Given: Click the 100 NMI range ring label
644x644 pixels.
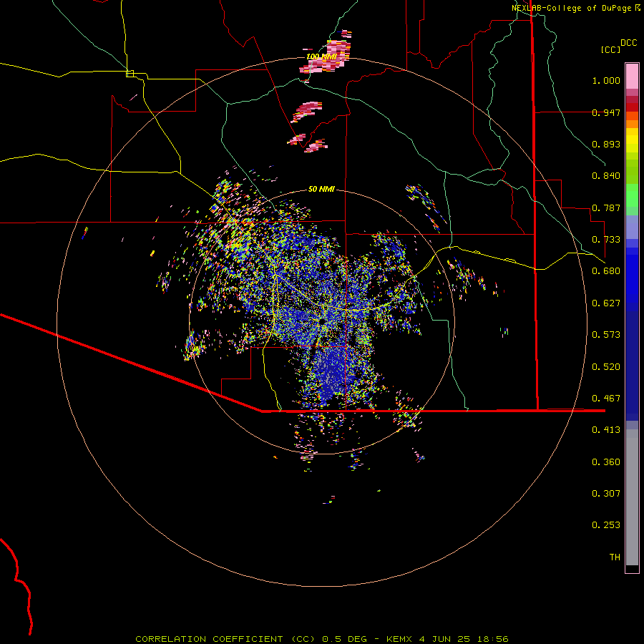Looking at the screenshot, I should [x=321, y=57].
